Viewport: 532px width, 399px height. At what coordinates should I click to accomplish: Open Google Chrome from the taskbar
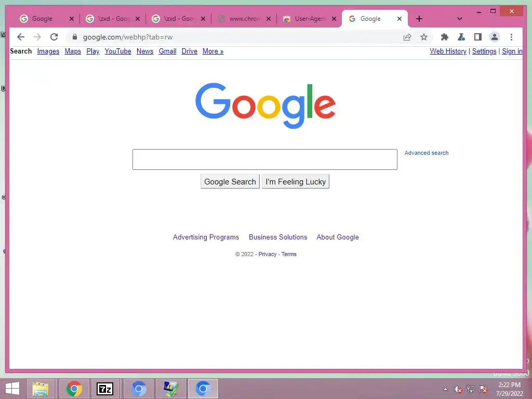74,389
